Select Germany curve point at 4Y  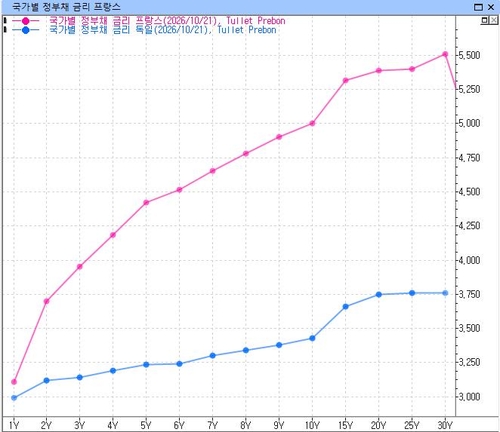click(x=113, y=371)
